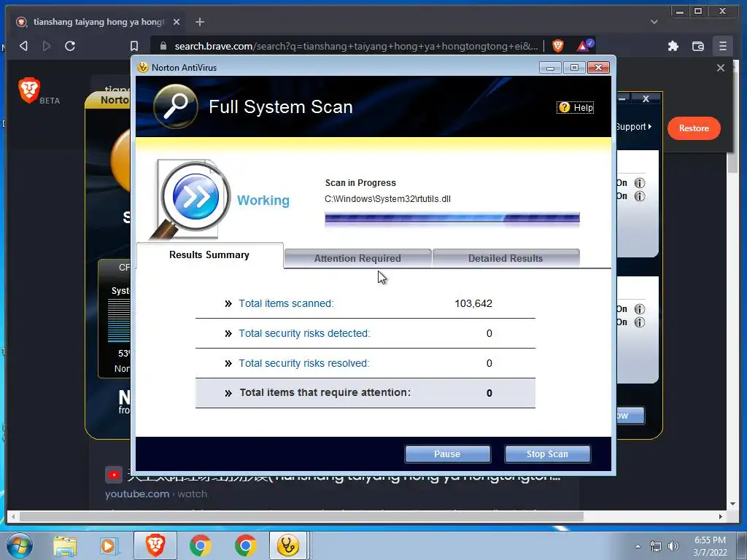Viewport: 747px width, 560px height.
Task: Bookmark this page in Brave
Action: (x=134, y=46)
